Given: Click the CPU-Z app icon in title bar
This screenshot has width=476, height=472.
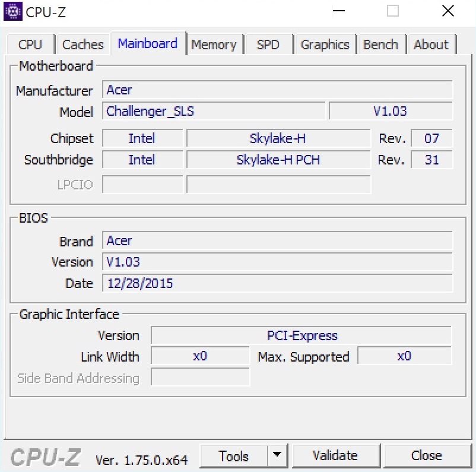Looking at the screenshot, I should click(12, 11).
